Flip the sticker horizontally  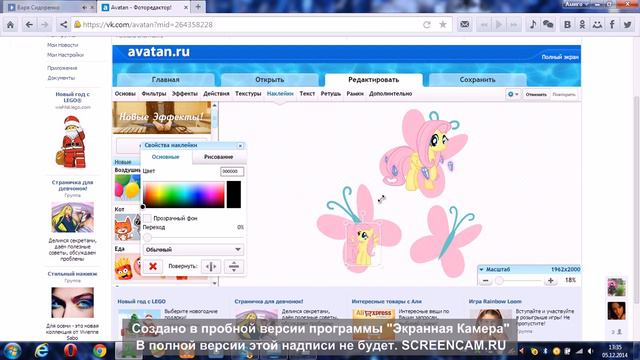click(211, 267)
